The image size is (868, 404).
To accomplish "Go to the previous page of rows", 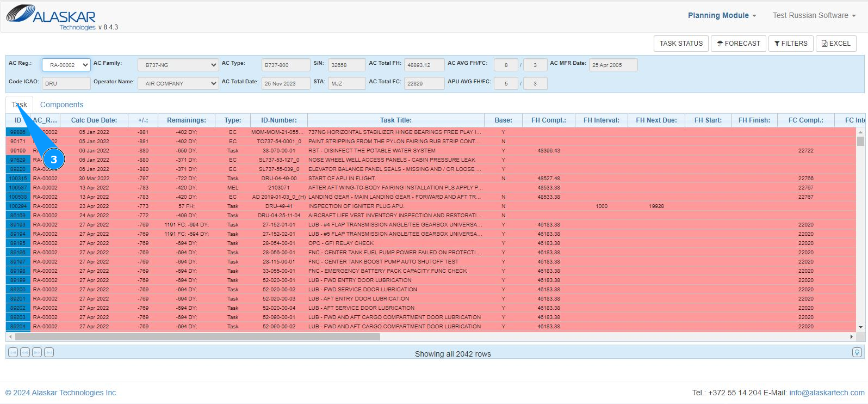I will [x=25, y=352].
